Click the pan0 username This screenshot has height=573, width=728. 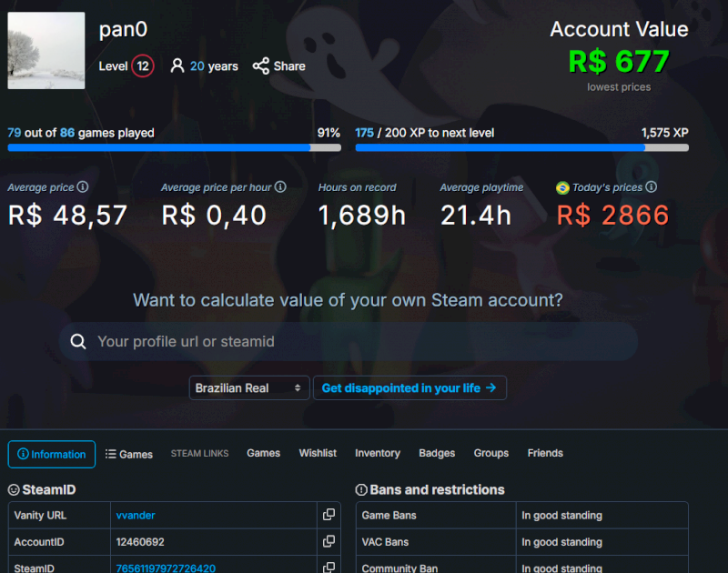click(x=123, y=29)
